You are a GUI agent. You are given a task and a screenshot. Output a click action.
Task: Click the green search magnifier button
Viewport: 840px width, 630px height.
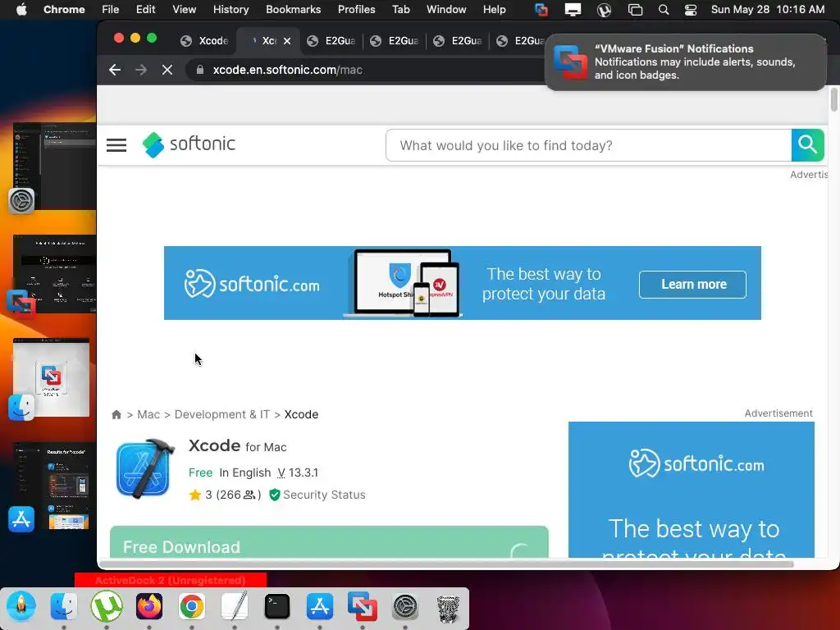(x=807, y=145)
